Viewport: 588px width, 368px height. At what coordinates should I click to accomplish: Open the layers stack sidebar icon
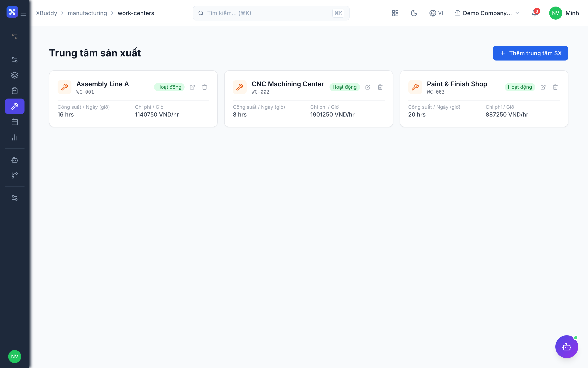tap(14, 75)
